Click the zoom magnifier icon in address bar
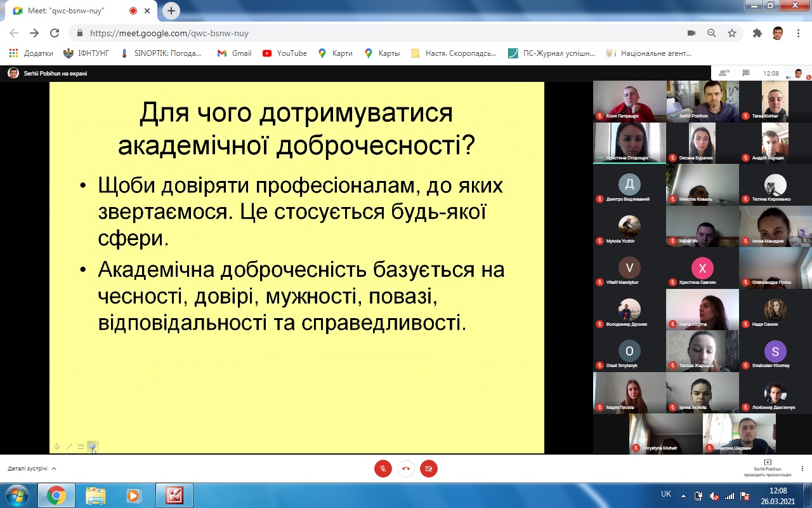Image resolution: width=812 pixels, height=508 pixels. pyautogui.click(x=712, y=33)
